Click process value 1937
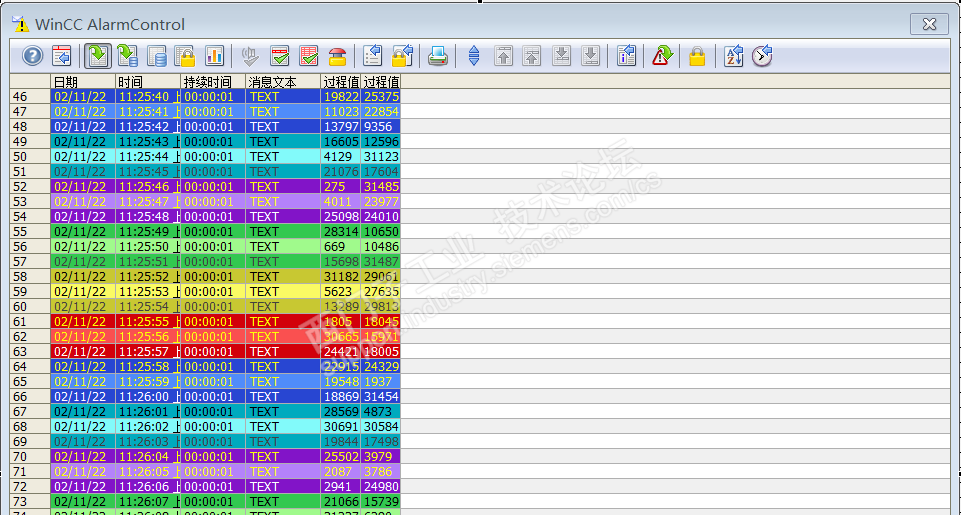 (x=381, y=381)
